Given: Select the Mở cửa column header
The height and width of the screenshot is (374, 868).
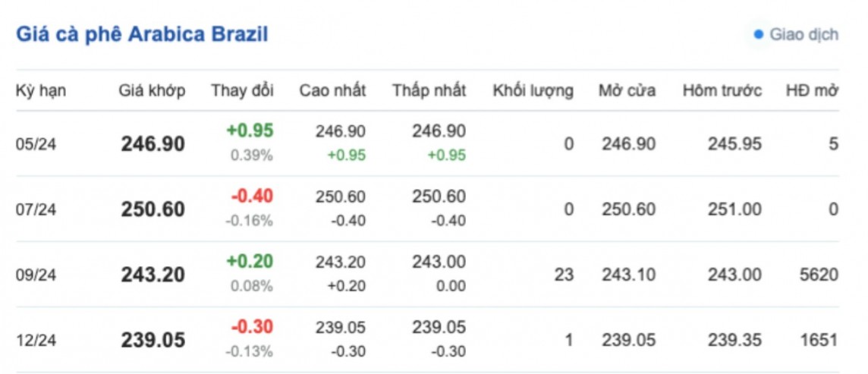Looking at the screenshot, I should click(x=627, y=91).
